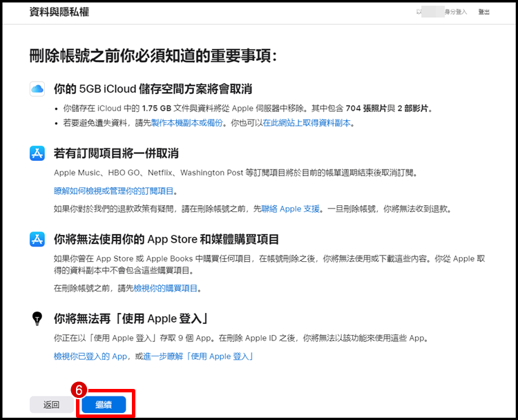Click the 資料與隱私權 page header title
The height and width of the screenshot is (420, 518).
point(59,12)
